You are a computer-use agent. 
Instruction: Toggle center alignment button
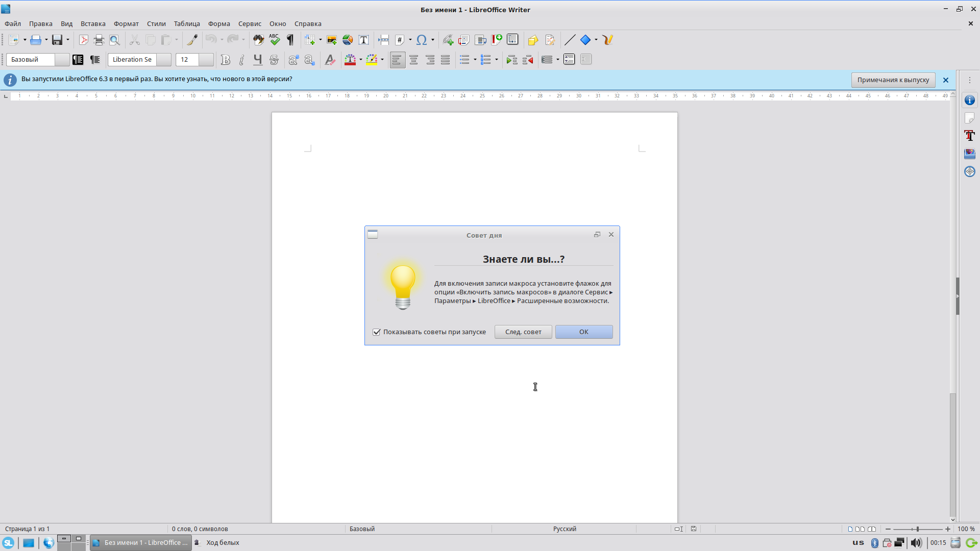(413, 60)
